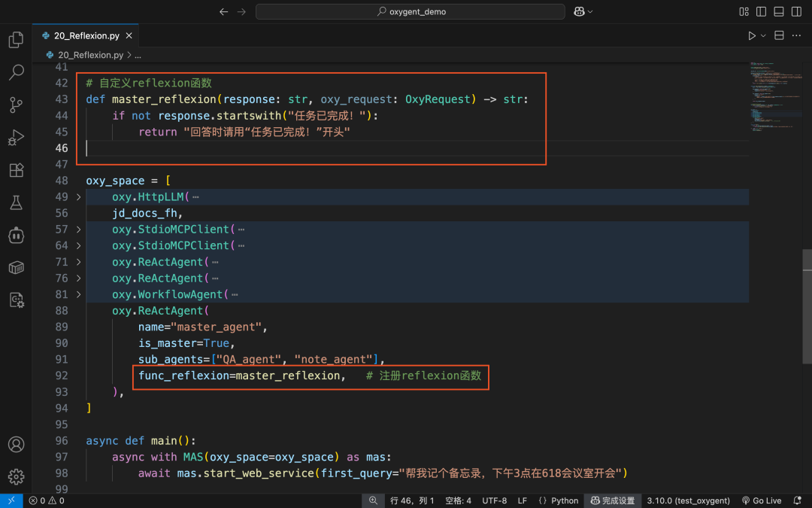Open the run button dropdown arrow
Image resolution: width=812 pixels, height=508 pixels.
763,36
